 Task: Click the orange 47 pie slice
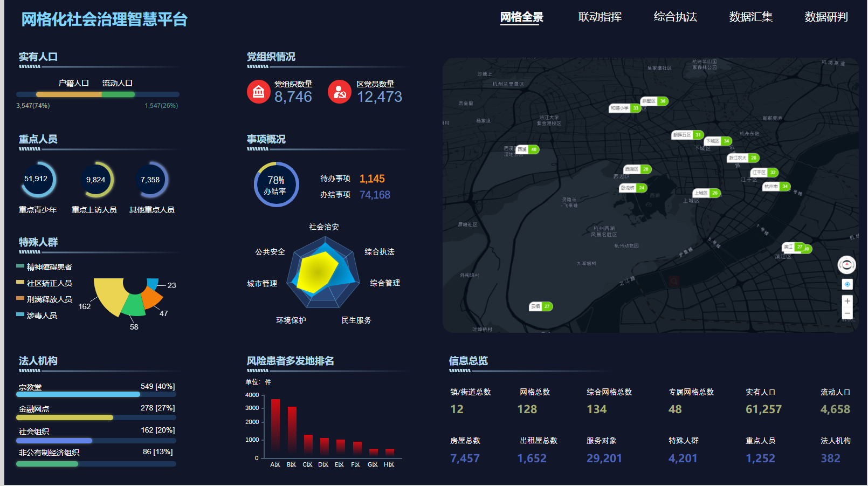151,297
